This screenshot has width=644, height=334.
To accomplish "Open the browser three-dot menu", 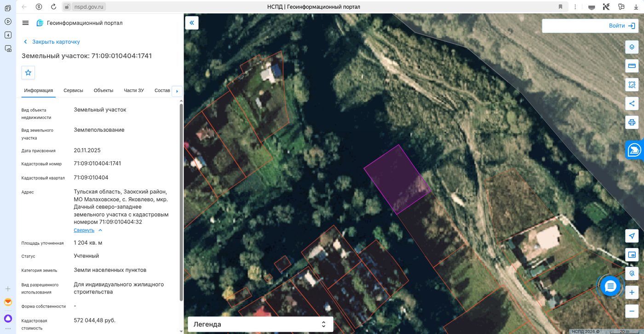I will click(575, 6).
